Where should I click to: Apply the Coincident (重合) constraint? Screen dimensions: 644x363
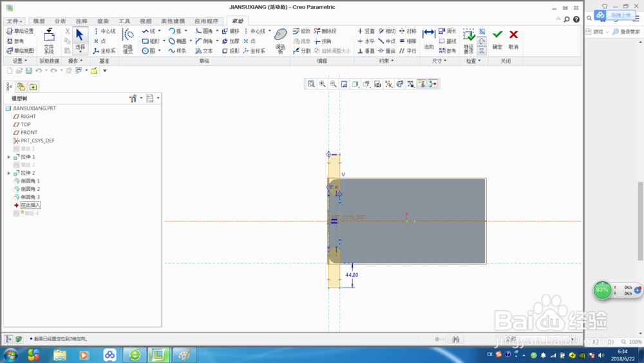tap(387, 51)
